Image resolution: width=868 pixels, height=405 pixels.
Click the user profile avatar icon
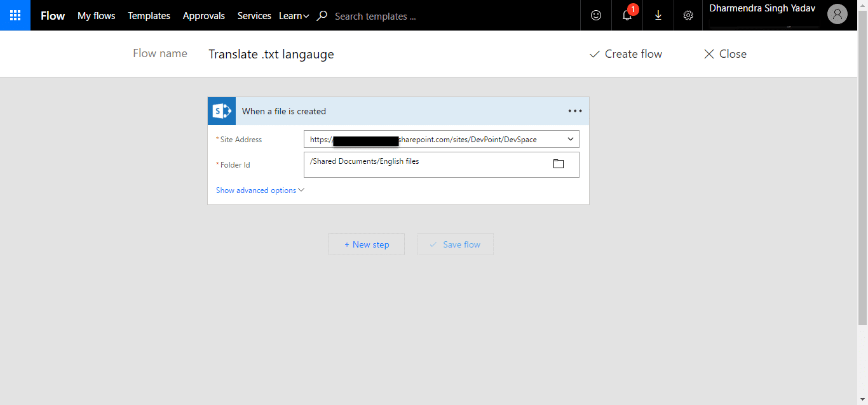[x=837, y=15]
